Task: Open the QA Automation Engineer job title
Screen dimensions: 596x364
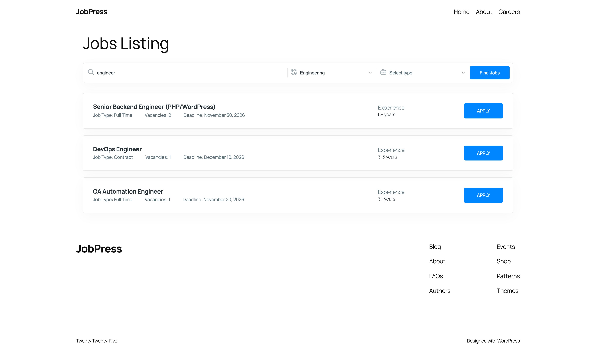Action: pos(128,191)
